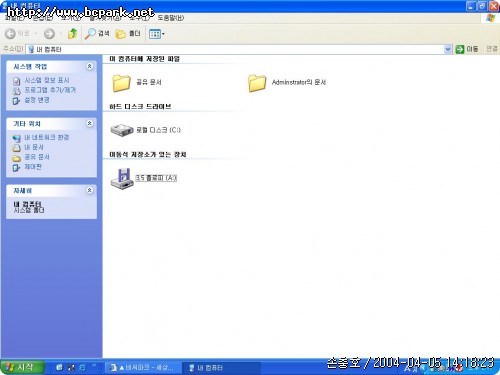Collapse the 기타 위치 panel

89,123
